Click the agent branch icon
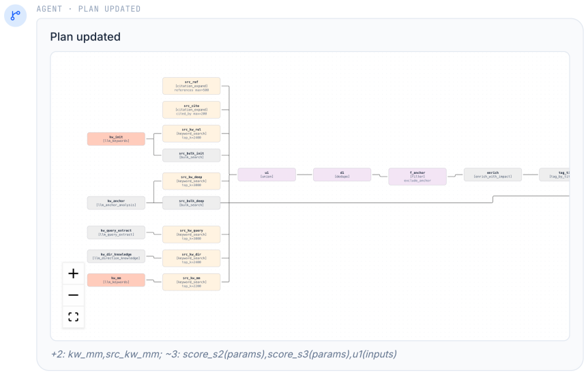The height and width of the screenshot is (375, 588). click(x=16, y=16)
